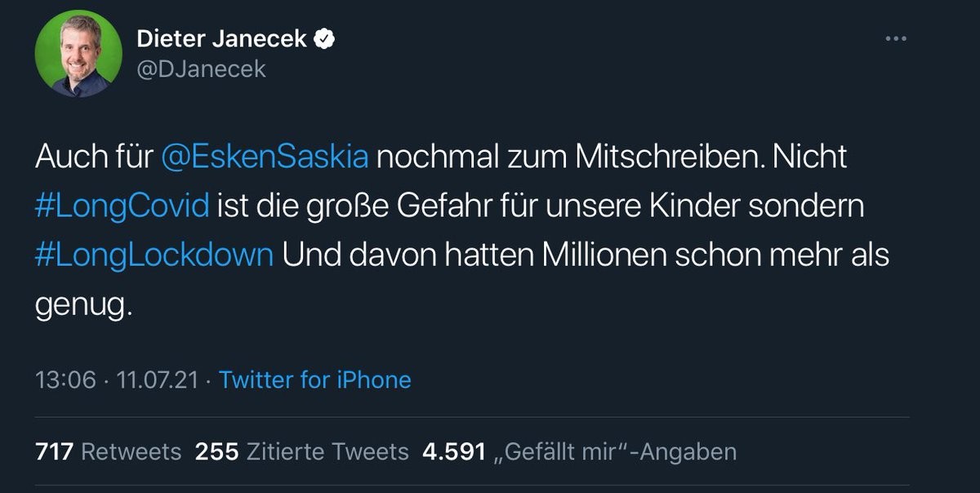This screenshot has width=980, height=493.
Task: Click the display name Dieter Janecek
Action: click(221, 38)
